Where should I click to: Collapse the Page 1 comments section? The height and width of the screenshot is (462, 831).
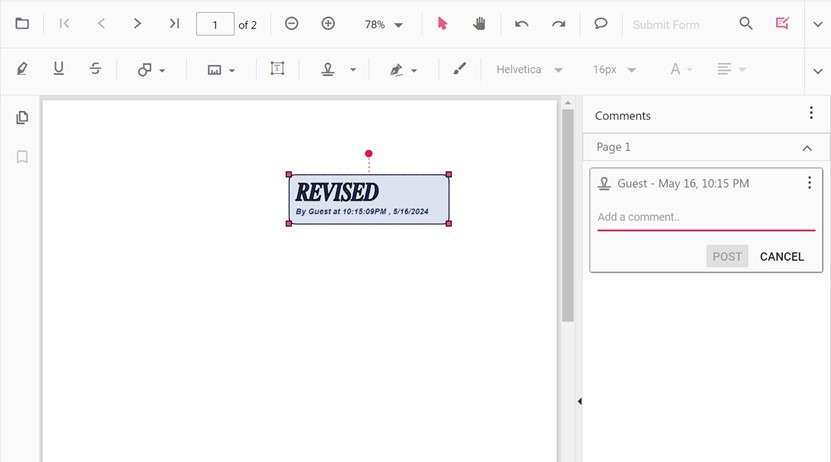(x=807, y=148)
